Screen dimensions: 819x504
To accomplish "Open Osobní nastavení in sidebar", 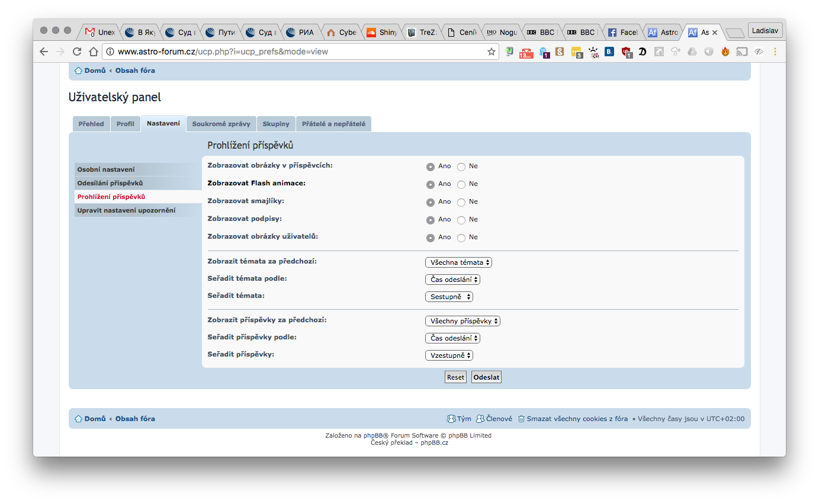I will [x=138, y=169].
